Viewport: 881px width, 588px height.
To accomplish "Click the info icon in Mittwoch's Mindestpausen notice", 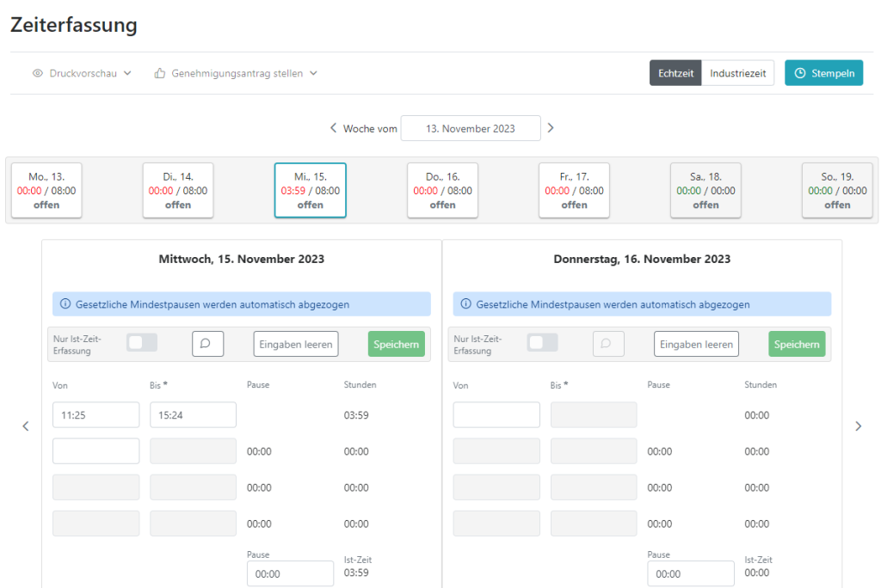I will [x=65, y=303].
